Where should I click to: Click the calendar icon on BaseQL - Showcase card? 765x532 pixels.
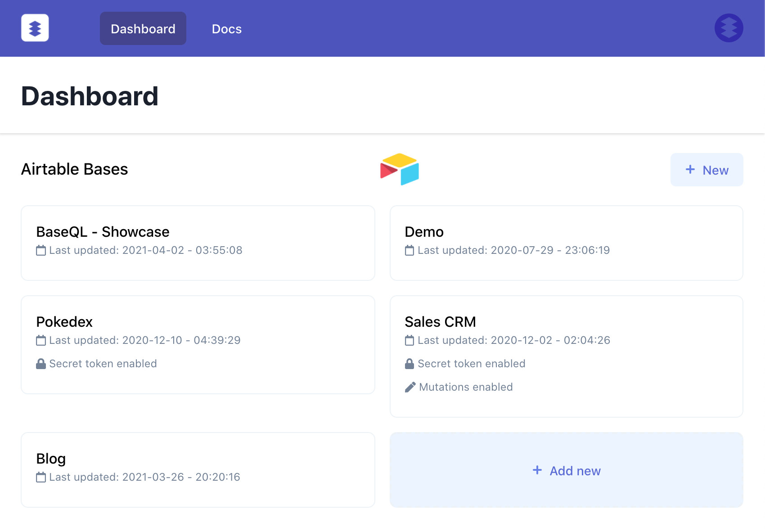(41, 250)
